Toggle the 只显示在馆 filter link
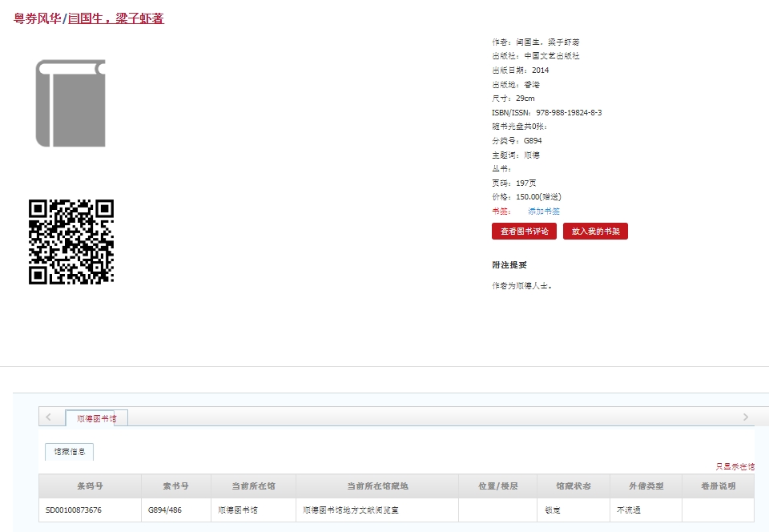 tap(735, 466)
